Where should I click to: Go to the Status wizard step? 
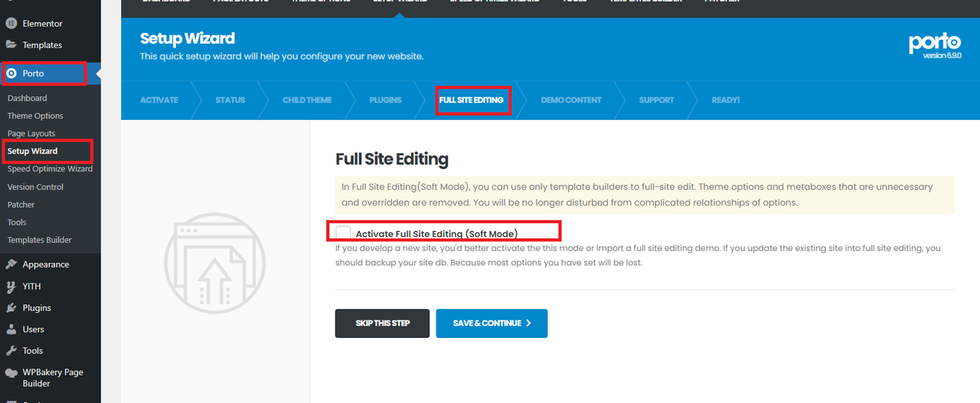coord(230,100)
